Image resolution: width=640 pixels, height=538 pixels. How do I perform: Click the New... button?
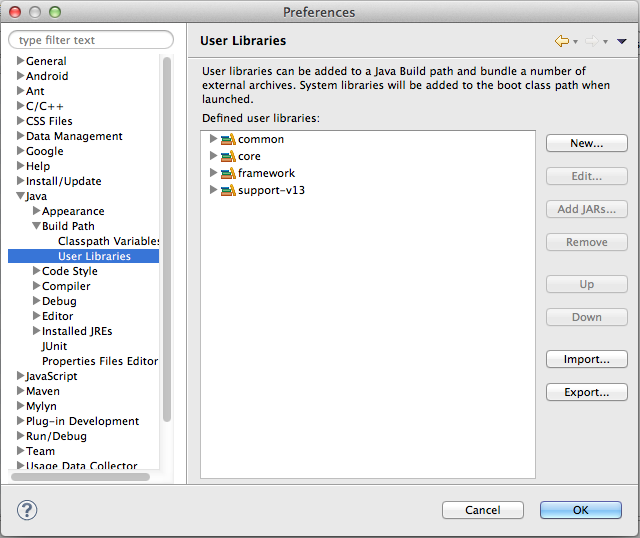click(x=587, y=143)
